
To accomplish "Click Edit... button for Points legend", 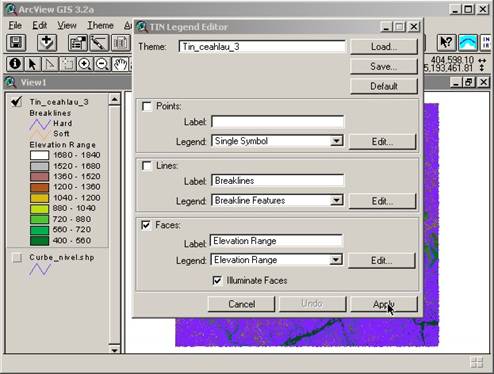I will pyautogui.click(x=383, y=142).
